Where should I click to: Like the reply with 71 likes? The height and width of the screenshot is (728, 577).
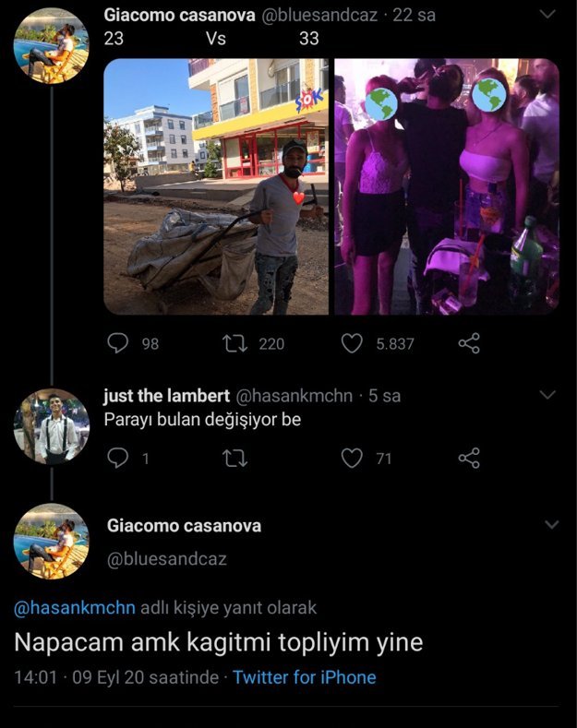click(x=352, y=458)
